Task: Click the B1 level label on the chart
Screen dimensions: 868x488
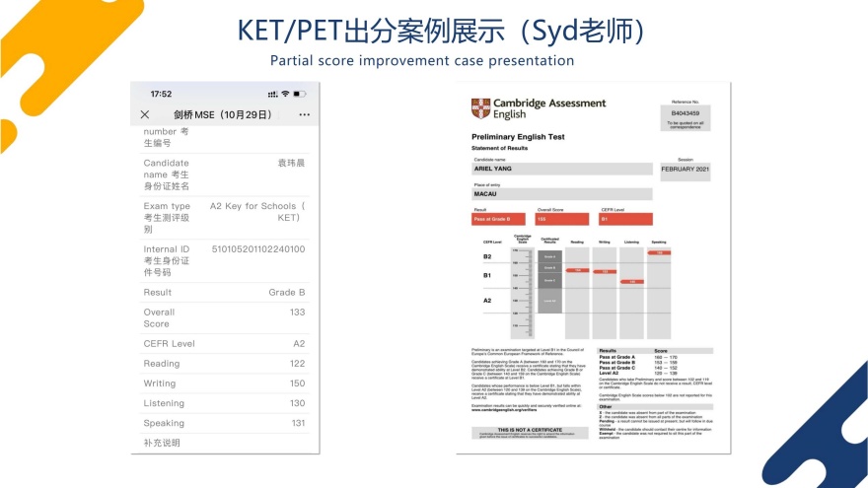Action: pos(487,275)
